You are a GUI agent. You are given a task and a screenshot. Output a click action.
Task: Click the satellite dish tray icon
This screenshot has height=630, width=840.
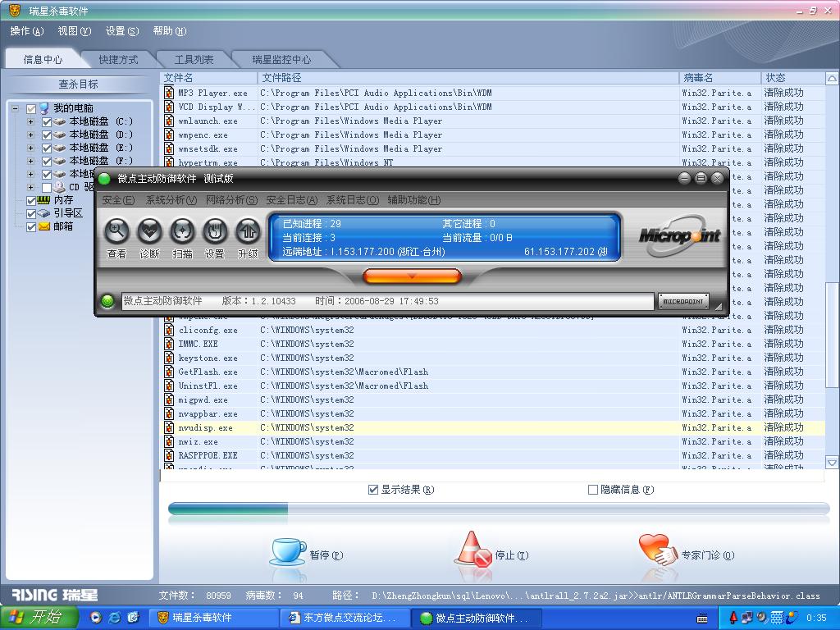pyautogui.click(x=761, y=618)
